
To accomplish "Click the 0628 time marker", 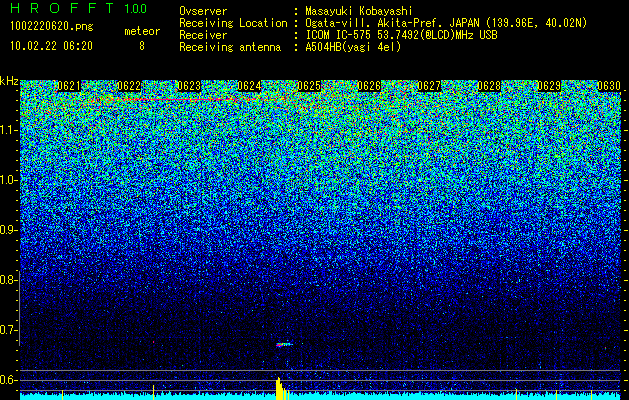I will (x=489, y=86).
